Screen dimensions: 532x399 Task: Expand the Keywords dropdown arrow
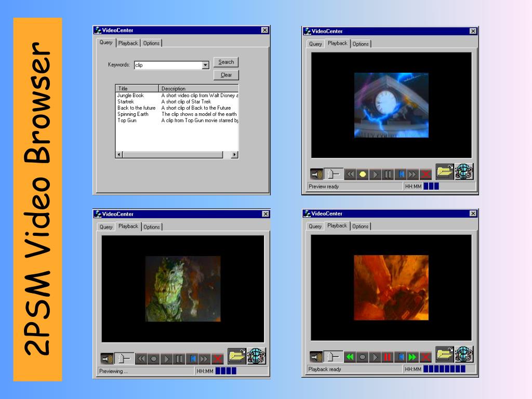pos(205,65)
